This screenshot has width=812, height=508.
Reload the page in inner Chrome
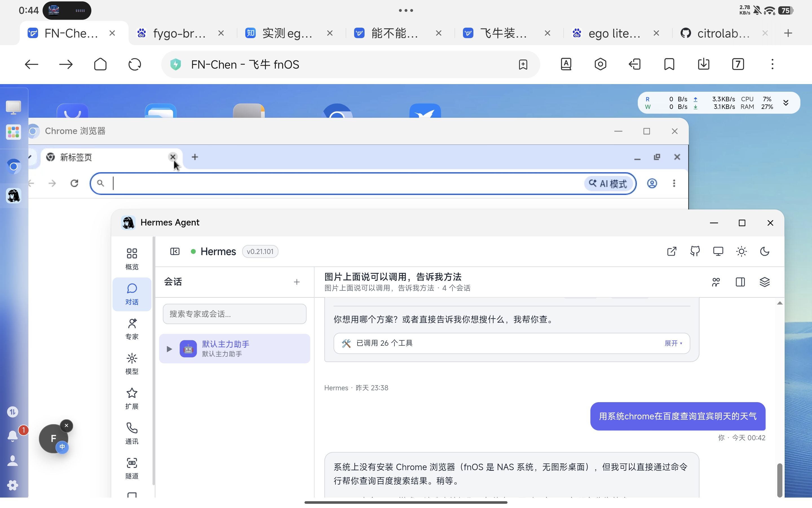pyautogui.click(x=74, y=183)
